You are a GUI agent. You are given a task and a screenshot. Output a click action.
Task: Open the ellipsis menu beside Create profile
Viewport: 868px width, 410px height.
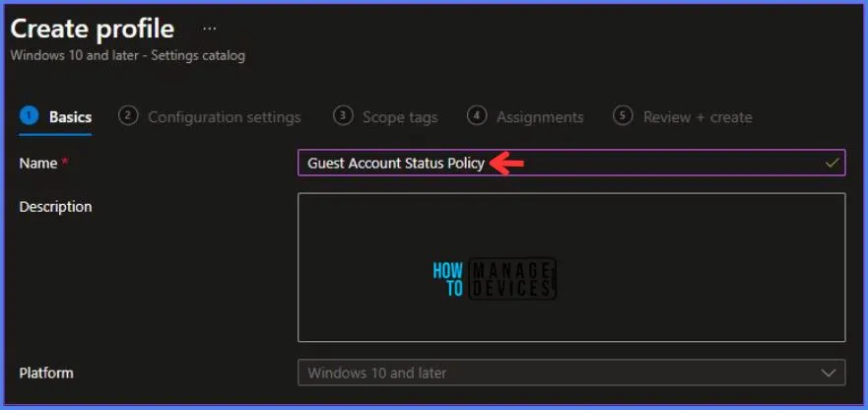[x=209, y=29]
